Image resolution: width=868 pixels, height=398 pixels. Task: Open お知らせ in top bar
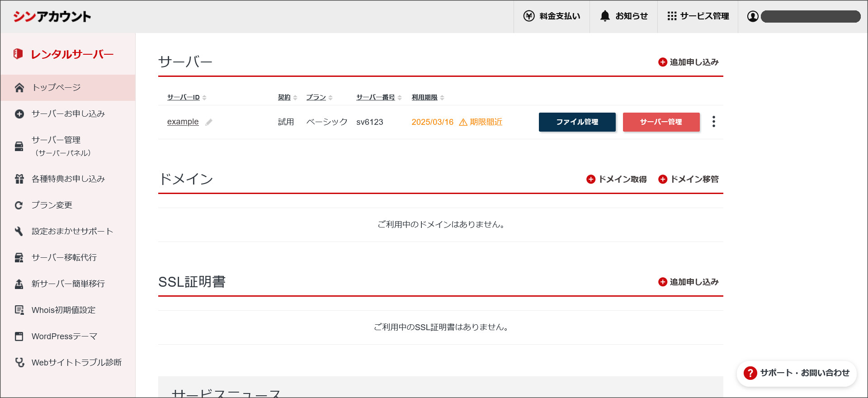click(x=623, y=16)
